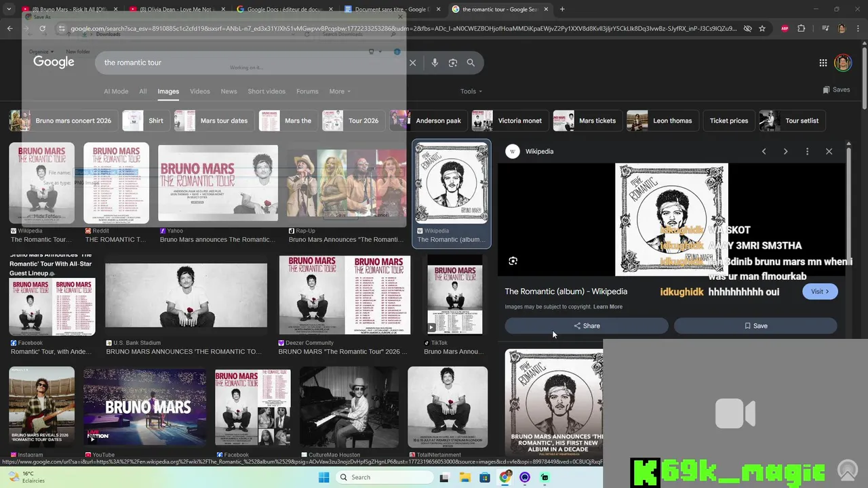
Task: Close the image preview panel
Action: 829,151
